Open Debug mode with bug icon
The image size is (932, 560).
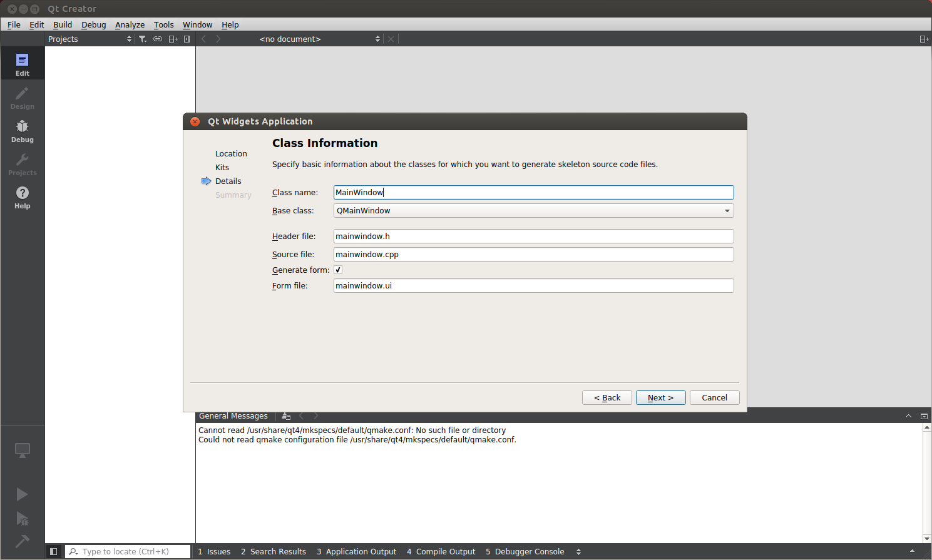22,131
